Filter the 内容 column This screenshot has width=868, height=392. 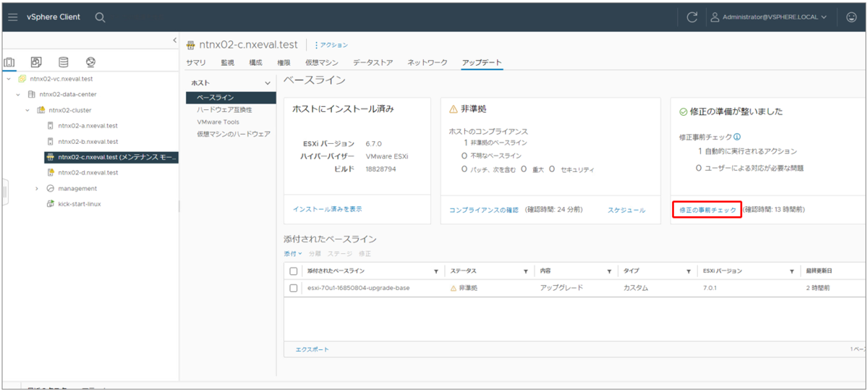point(609,271)
